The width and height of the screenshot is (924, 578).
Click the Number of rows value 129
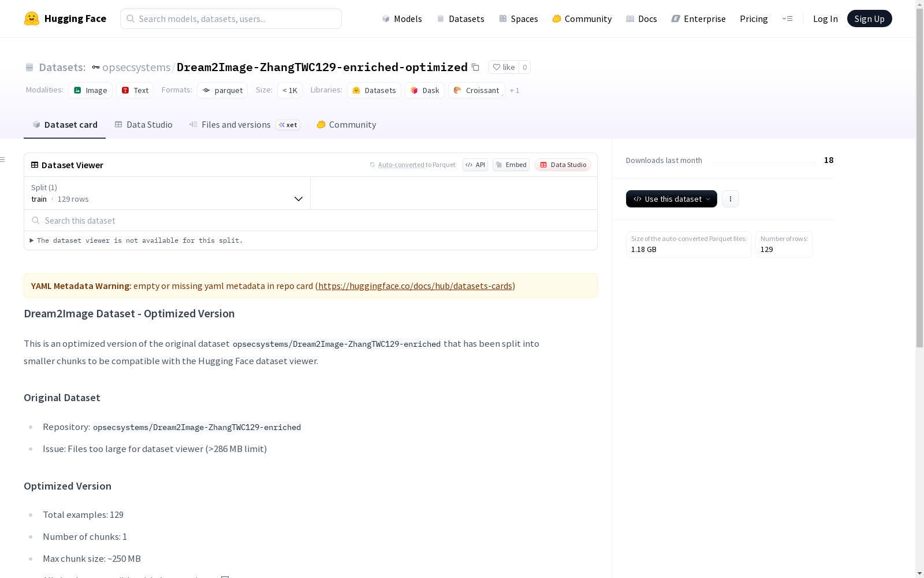click(x=767, y=250)
